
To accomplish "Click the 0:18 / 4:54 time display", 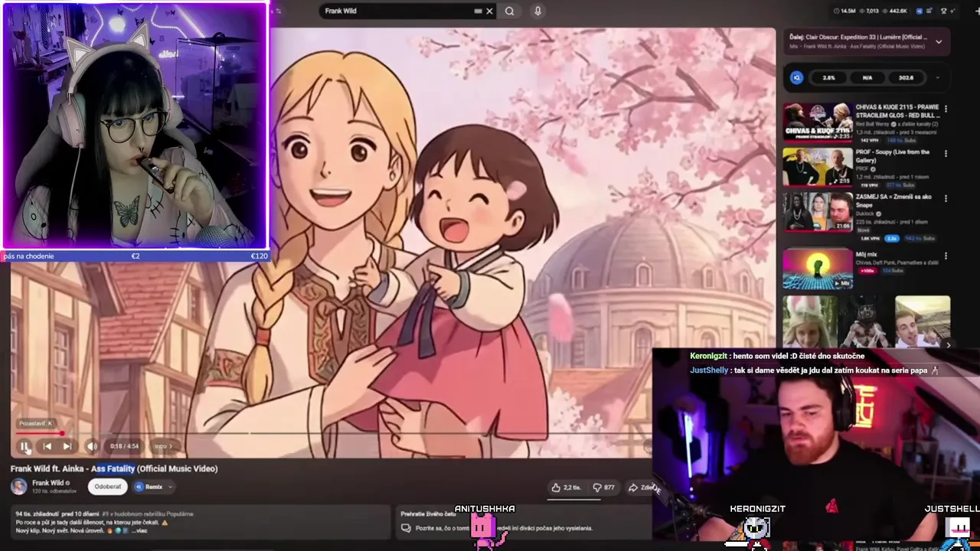I will (124, 446).
